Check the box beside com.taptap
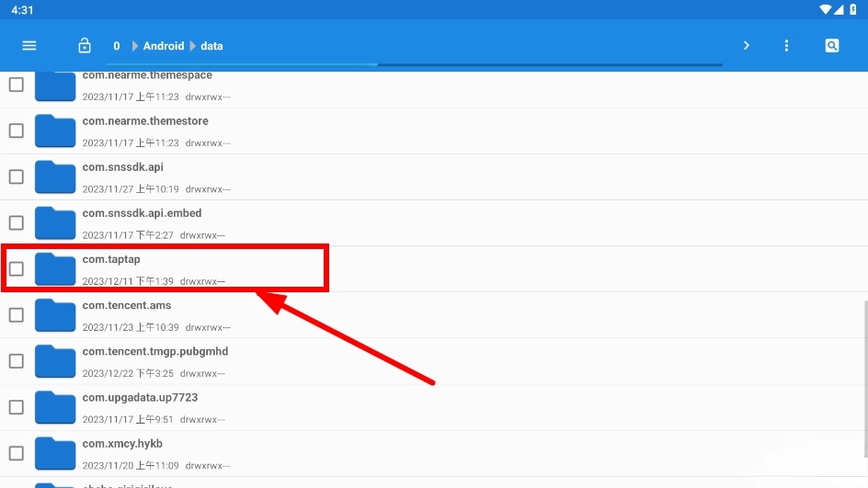This screenshot has width=868, height=488. pyautogui.click(x=17, y=269)
